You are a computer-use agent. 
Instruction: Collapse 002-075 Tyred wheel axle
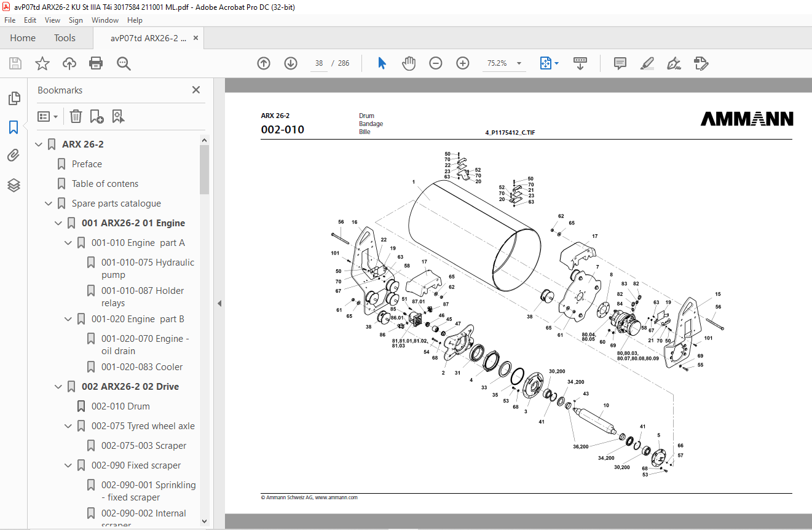68,426
